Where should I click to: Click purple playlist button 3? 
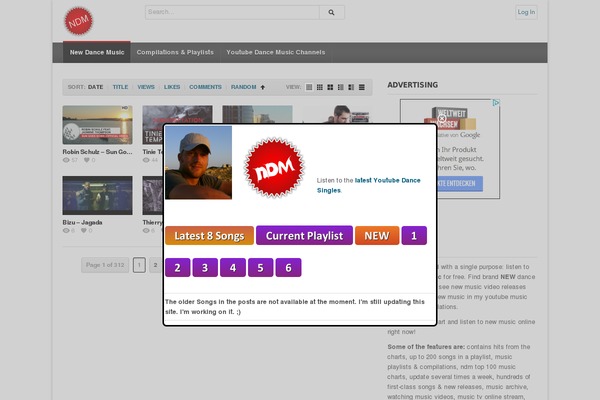pyautogui.click(x=205, y=268)
